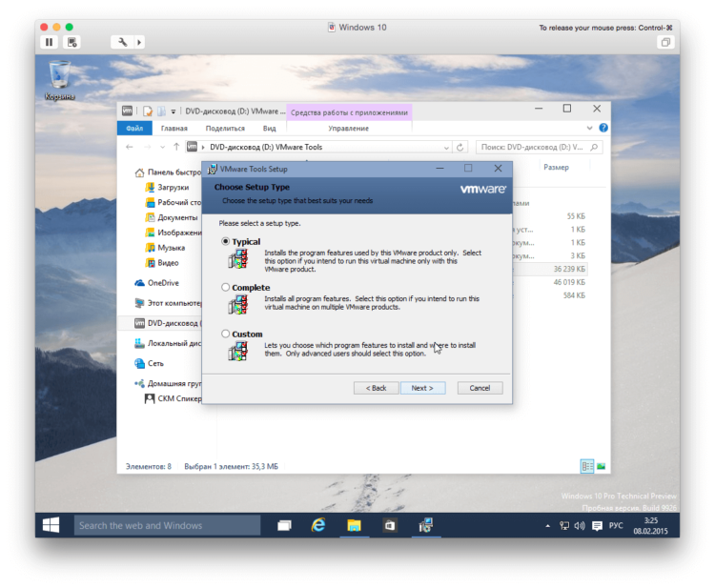715x588 pixels.
Task: Open OneDrive in navigation pane
Action: [157, 283]
